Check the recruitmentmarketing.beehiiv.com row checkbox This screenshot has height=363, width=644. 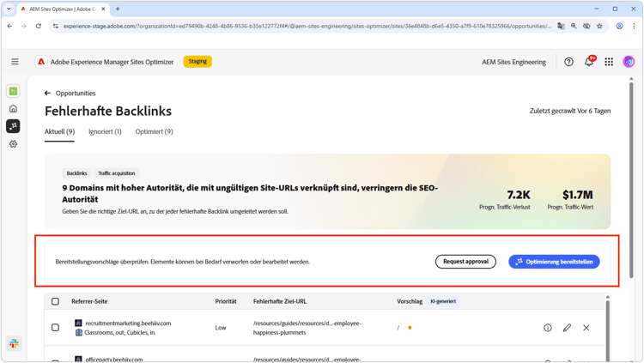(55, 327)
